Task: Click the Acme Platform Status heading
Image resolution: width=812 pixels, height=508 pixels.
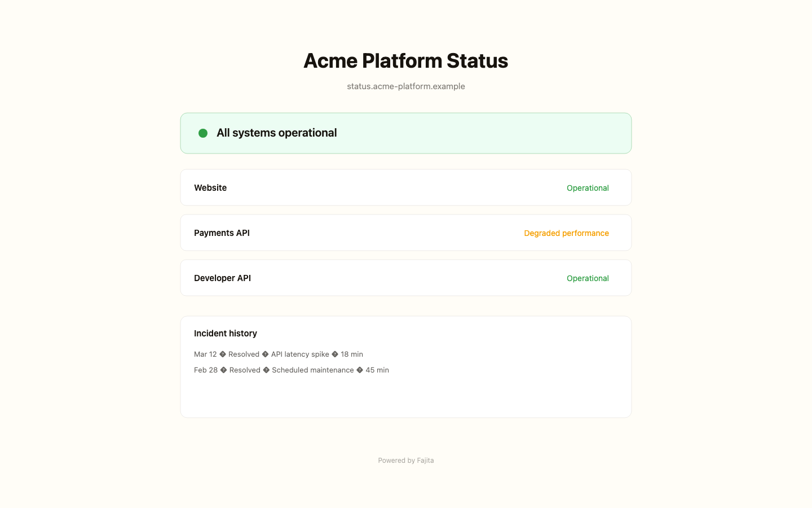Action: tap(406, 61)
